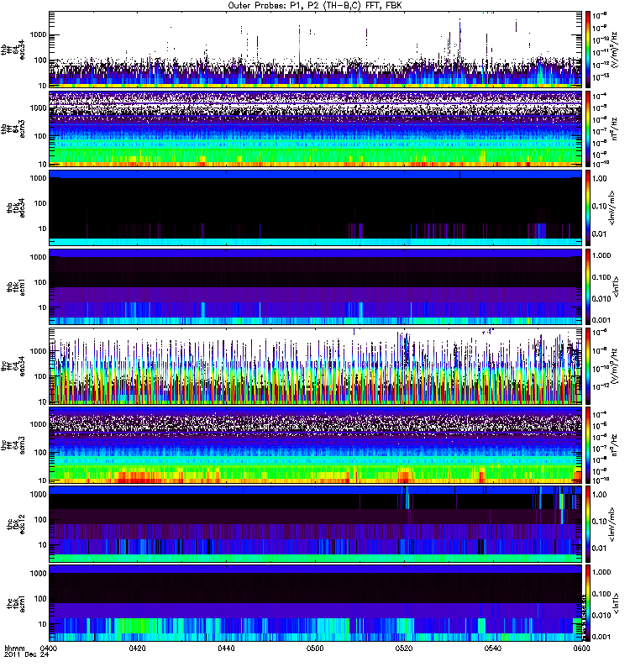
Task: Click the 'thb fbk scm1' y-axis label
Action: pos(16,286)
